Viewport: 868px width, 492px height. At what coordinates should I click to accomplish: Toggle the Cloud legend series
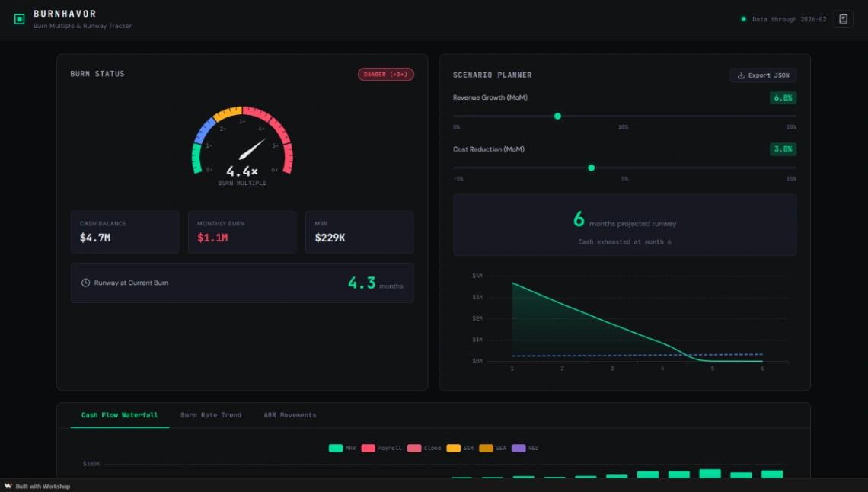(x=424, y=449)
